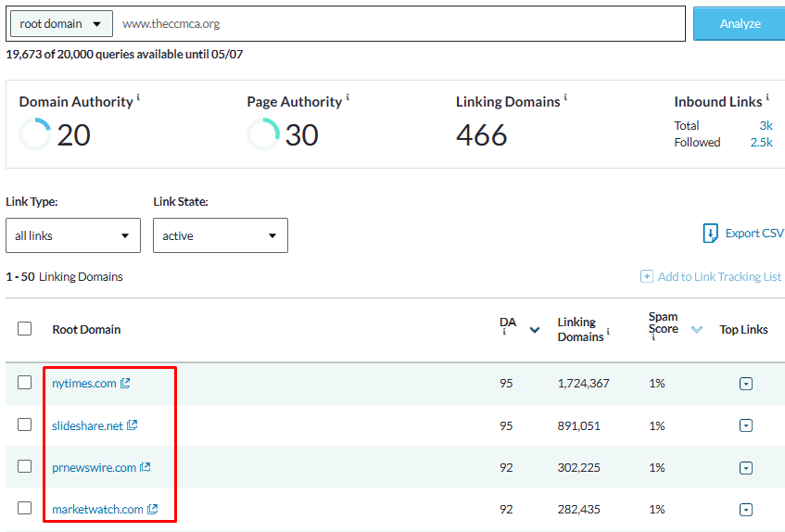Select all rows with header checkbox
Viewport: 785px width, 532px height.
click(25, 329)
